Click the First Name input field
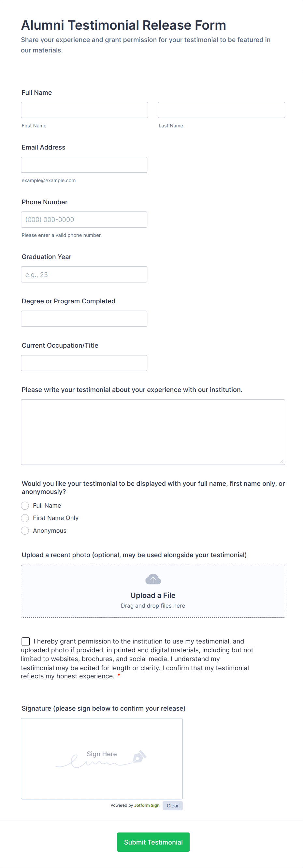The image size is (303, 868). point(84,109)
